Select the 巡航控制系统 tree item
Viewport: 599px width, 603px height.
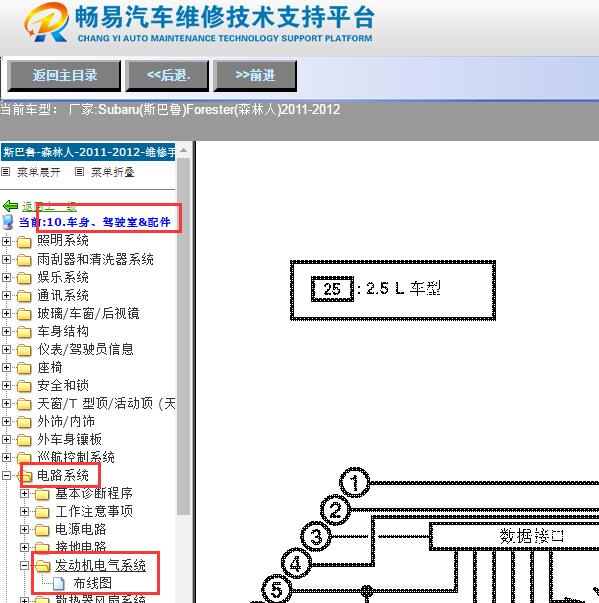click(x=76, y=457)
